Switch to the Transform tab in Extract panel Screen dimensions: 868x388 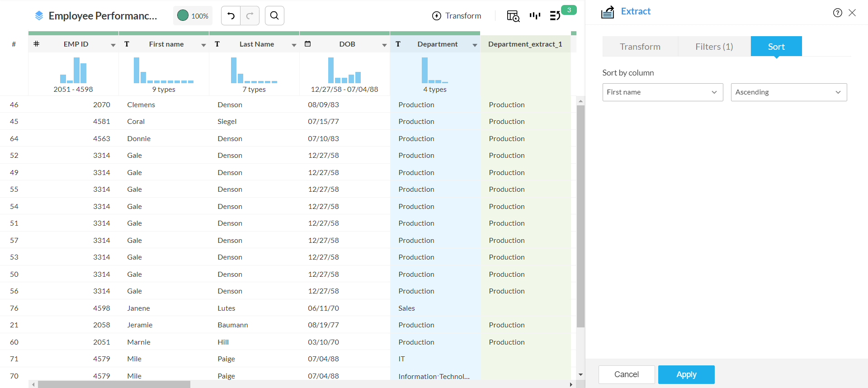click(x=640, y=47)
